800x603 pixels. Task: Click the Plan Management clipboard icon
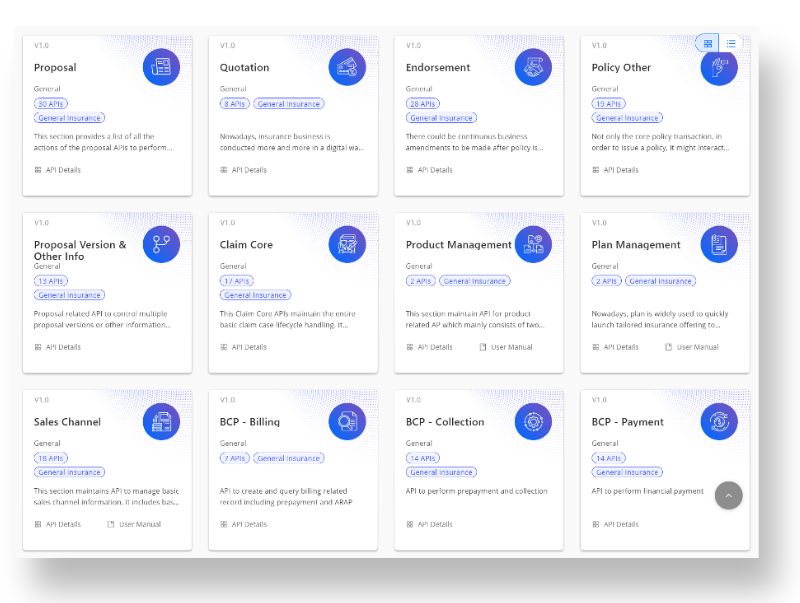719,244
